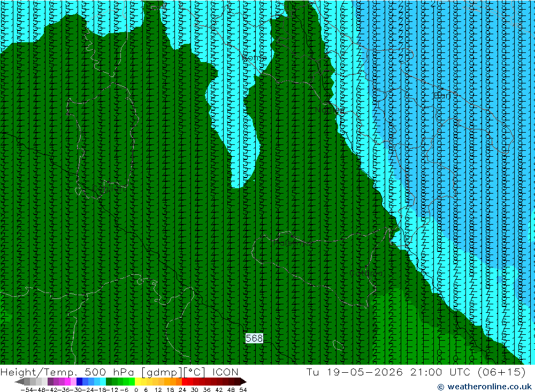Click the Bari city label
Screen dimensions: 535x392
(442, 96)
